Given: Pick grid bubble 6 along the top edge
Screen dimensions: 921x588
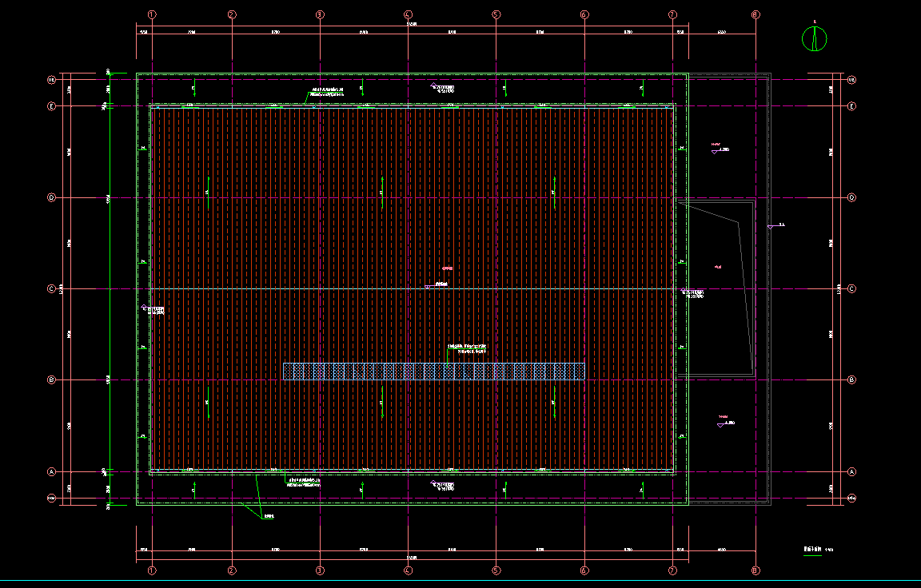Looking at the screenshot, I should tap(584, 14).
